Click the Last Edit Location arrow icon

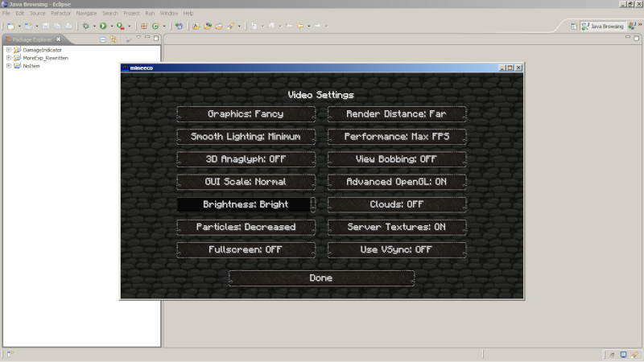(x=289, y=26)
